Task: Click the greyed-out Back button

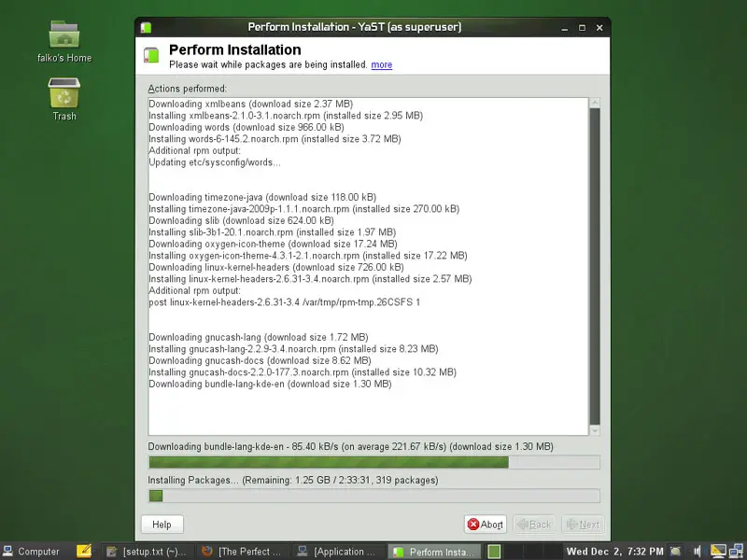Action: 534,525
